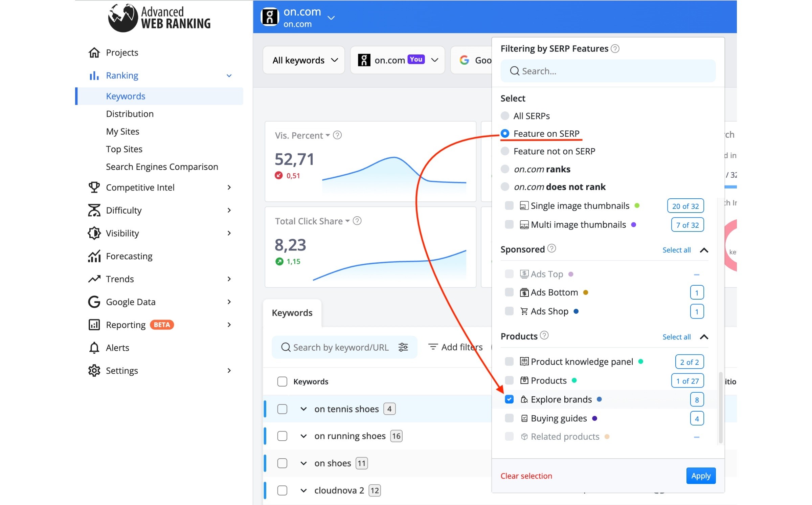This screenshot has height=505, width=812.
Task: Click the SERP features list scrollbar
Action: click(x=721, y=408)
